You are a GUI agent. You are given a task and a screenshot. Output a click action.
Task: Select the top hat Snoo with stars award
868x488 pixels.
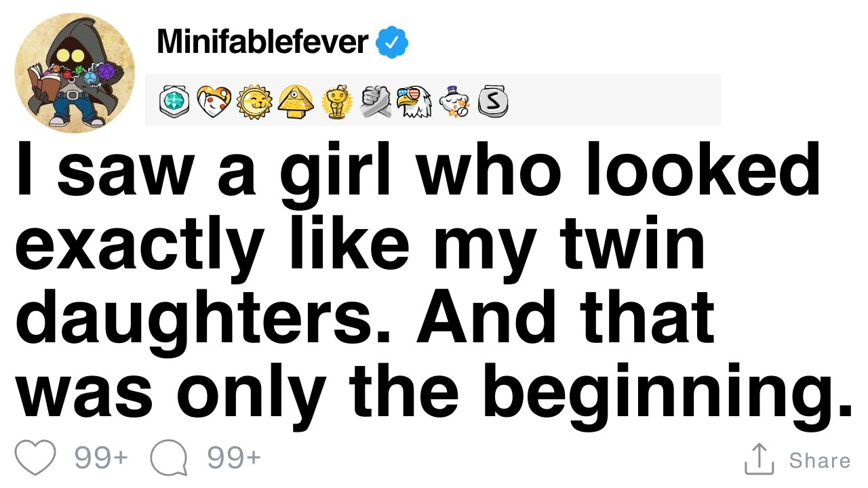click(x=454, y=102)
